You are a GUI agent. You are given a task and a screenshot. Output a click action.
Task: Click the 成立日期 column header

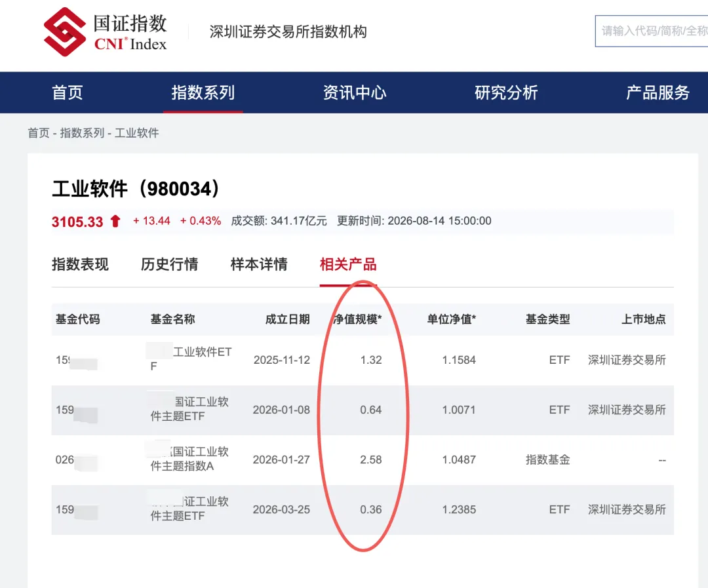pos(288,319)
